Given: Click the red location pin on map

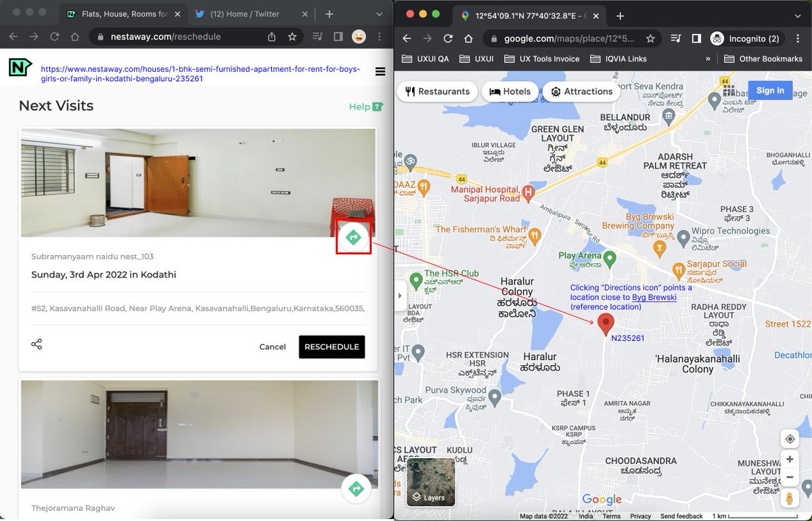Looking at the screenshot, I should pyautogui.click(x=606, y=325).
